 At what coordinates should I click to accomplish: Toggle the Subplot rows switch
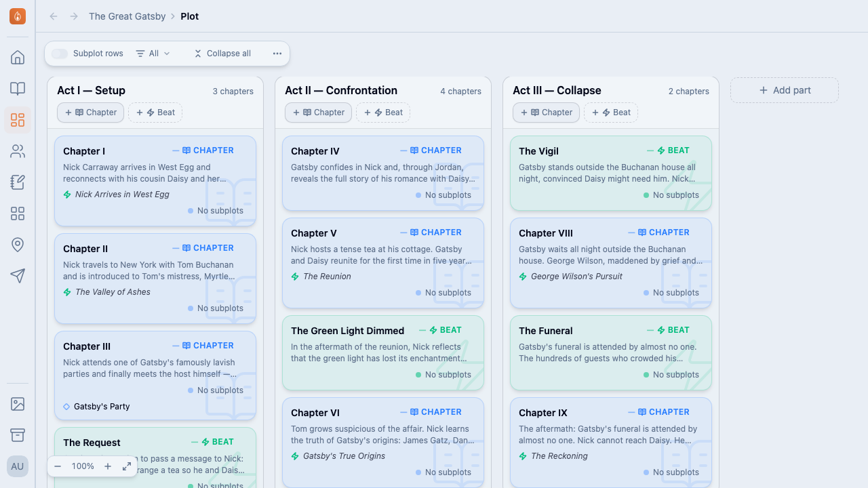tap(60, 54)
